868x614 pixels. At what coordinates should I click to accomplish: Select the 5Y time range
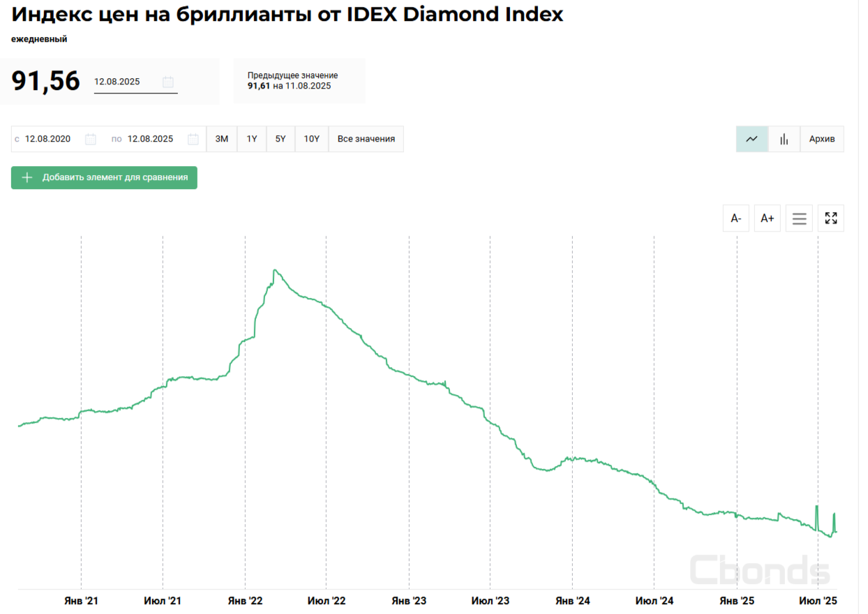coord(280,139)
